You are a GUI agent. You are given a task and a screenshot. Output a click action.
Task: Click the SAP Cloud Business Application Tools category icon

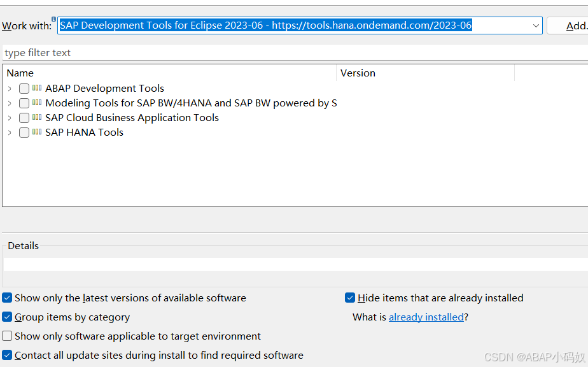[x=37, y=117]
